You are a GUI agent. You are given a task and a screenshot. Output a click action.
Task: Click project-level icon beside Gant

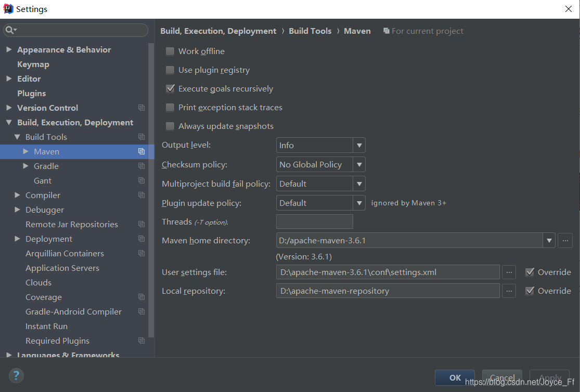pyautogui.click(x=141, y=180)
